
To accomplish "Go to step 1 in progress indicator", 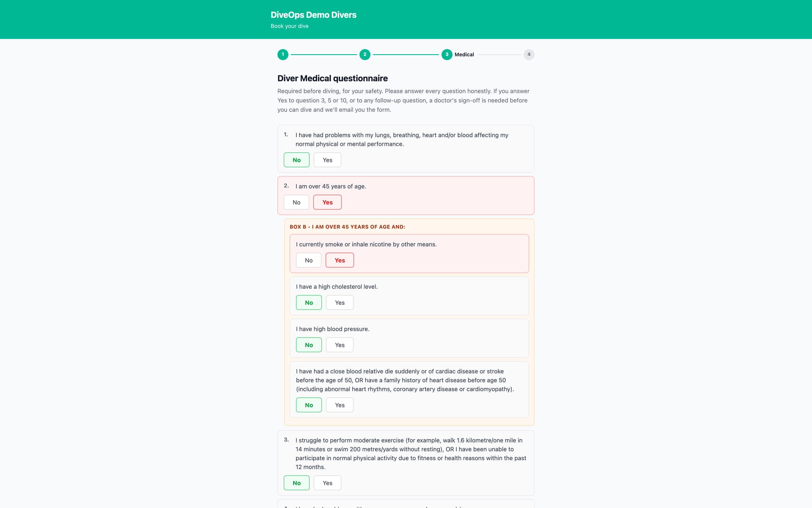I will tap(283, 55).
